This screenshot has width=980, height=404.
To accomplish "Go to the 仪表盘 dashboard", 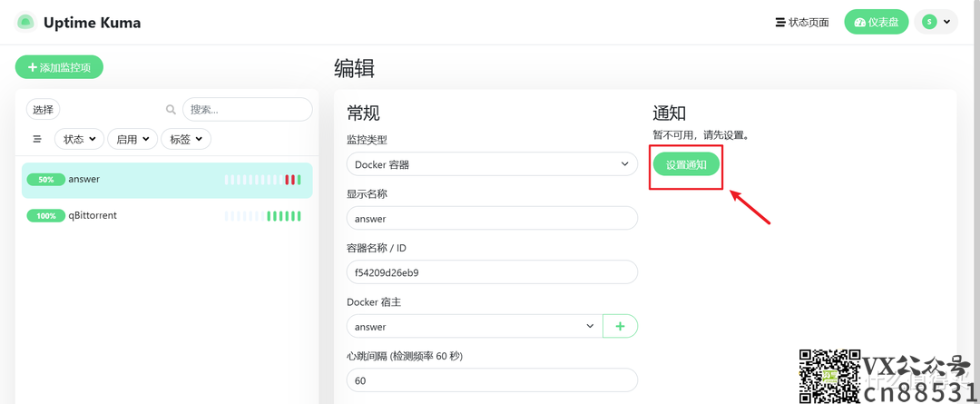I will (x=876, y=22).
